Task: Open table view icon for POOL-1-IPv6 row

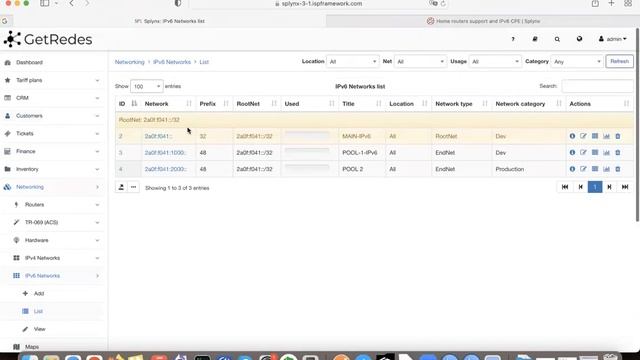Action: (595, 152)
